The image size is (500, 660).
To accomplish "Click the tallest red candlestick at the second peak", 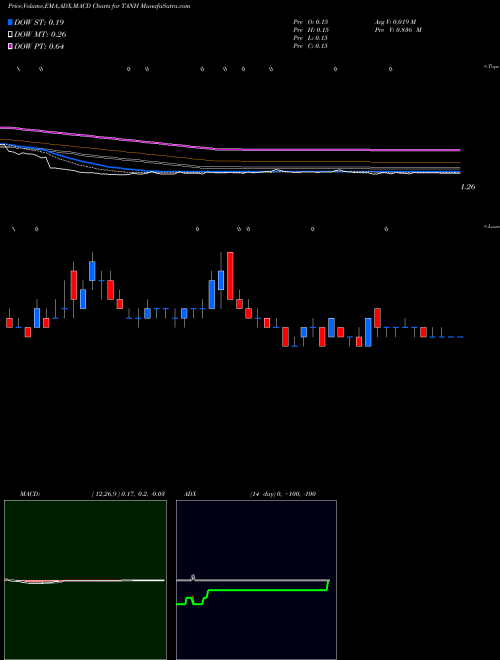I will [x=230, y=276].
